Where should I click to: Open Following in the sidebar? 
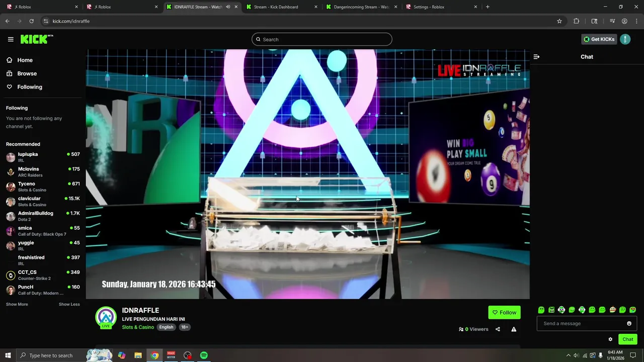30,87
